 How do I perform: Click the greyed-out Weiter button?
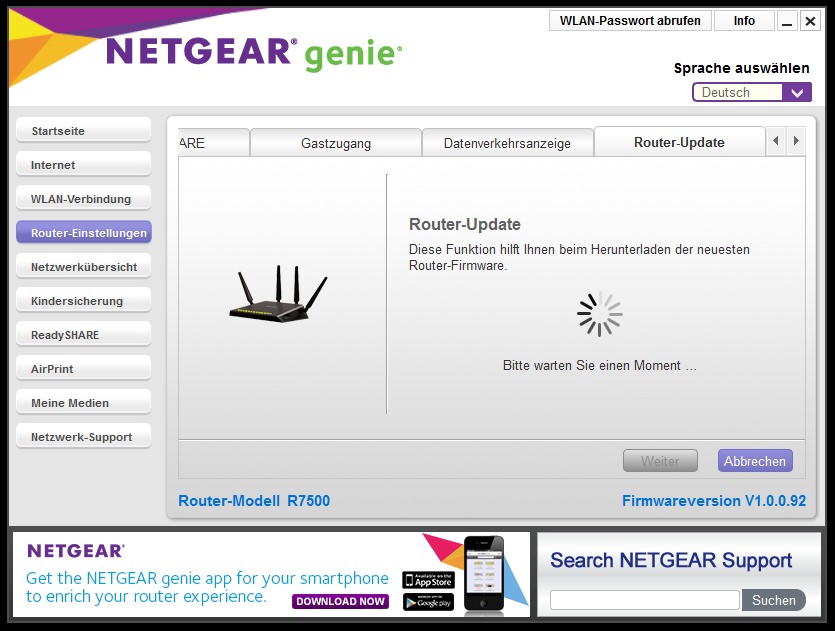(x=660, y=461)
